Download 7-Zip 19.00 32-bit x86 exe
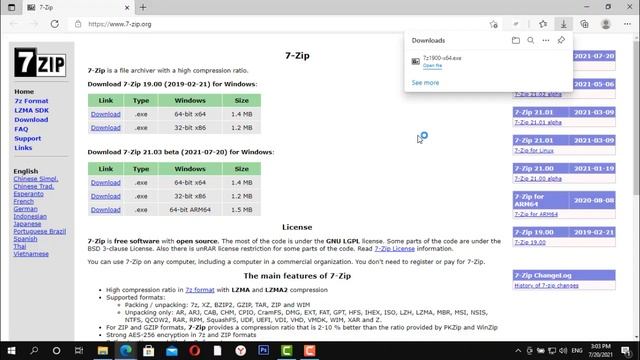This screenshot has width=640, height=360. tap(105, 128)
